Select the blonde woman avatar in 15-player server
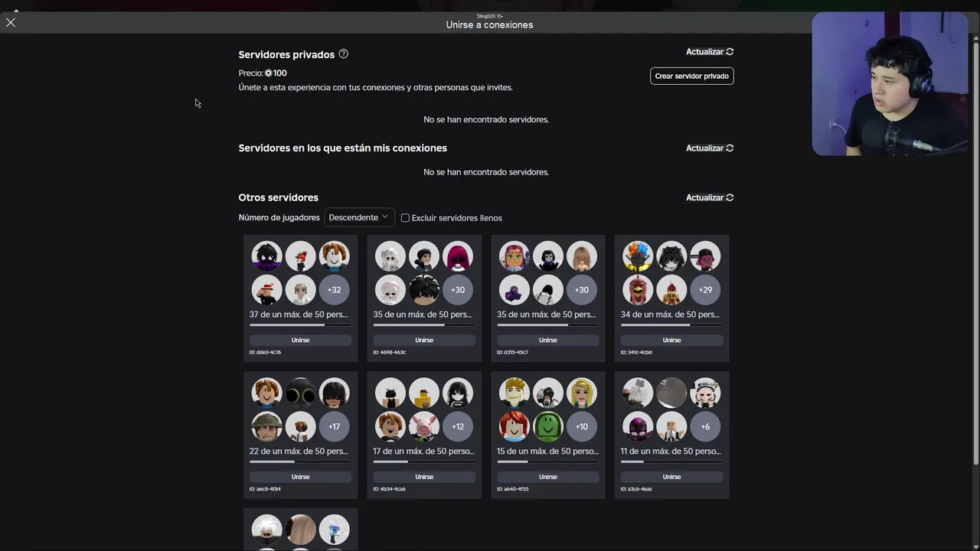This screenshot has height=551, width=980. tap(582, 393)
